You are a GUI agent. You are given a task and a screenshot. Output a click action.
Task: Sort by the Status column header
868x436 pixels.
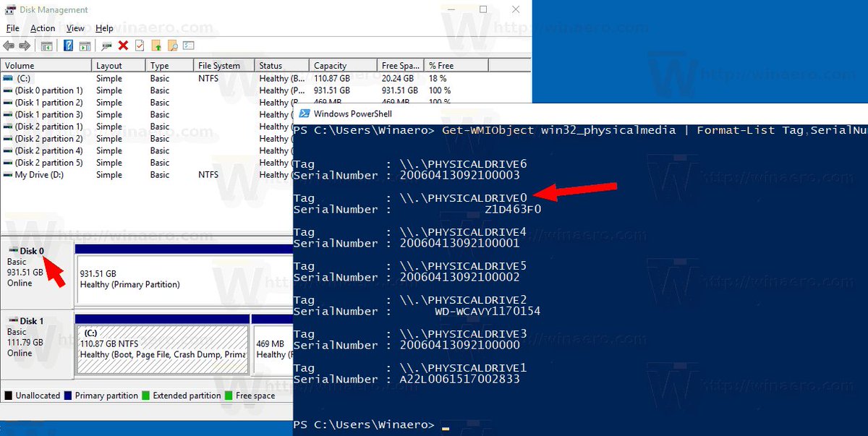[x=282, y=65]
